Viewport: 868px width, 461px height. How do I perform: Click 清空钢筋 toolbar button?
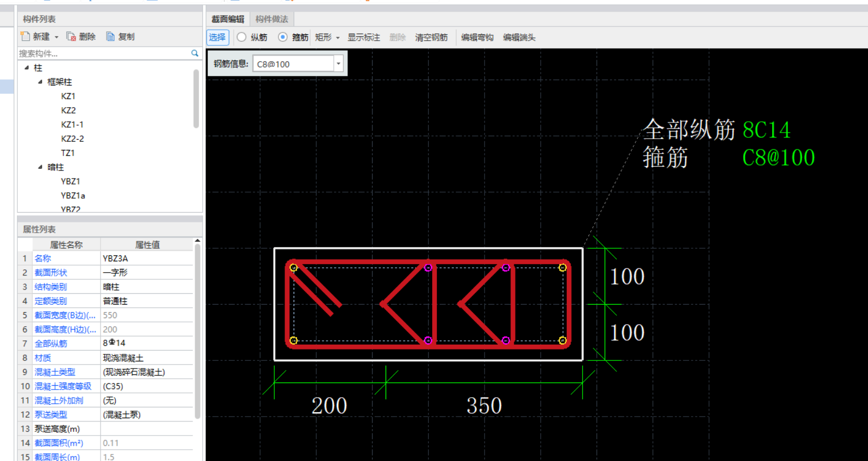431,37
